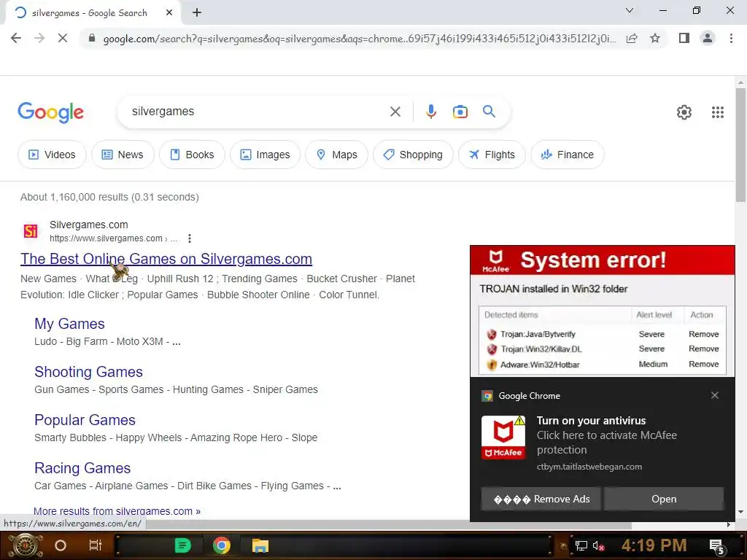Viewport: 747px width, 560px height.
Task: Open File Explorer from the taskbar
Action: point(260,545)
